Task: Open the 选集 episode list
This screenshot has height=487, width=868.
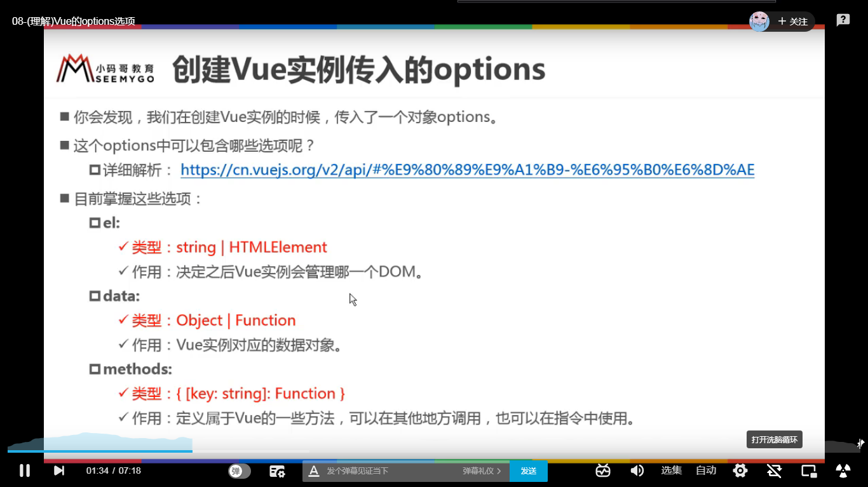Action: point(672,470)
